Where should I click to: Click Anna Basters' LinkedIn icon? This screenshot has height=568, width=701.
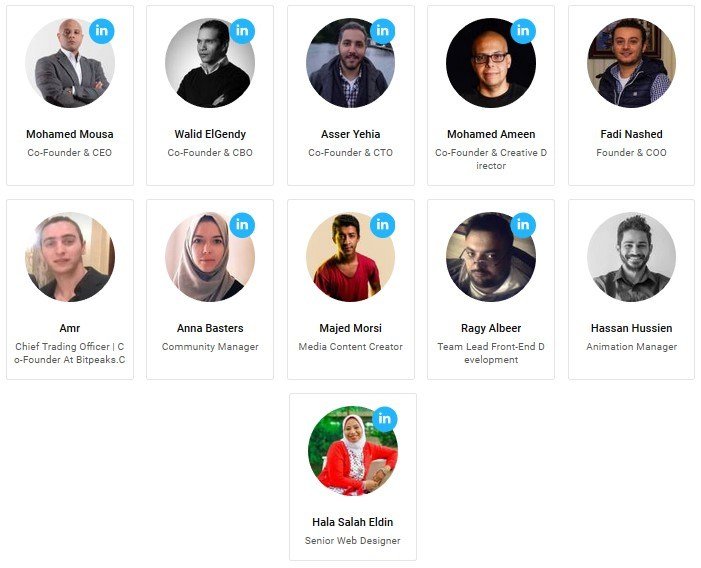(x=242, y=225)
